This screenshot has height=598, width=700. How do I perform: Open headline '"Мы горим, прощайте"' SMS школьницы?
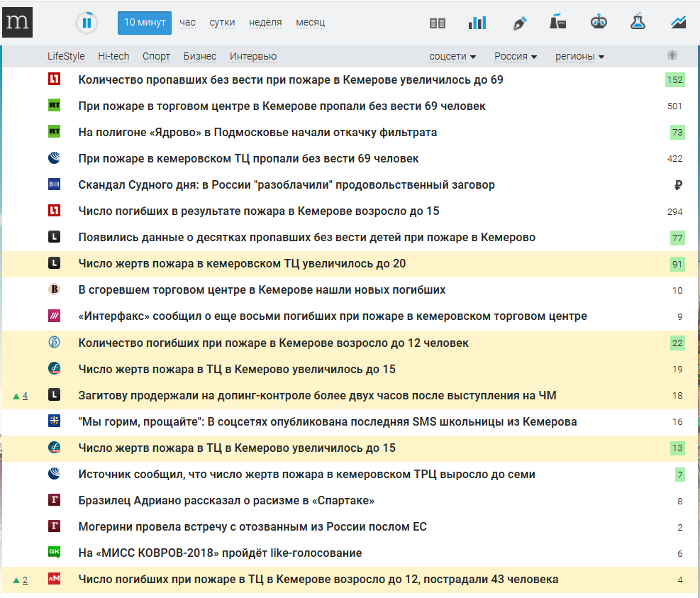[x=328, y=422]
